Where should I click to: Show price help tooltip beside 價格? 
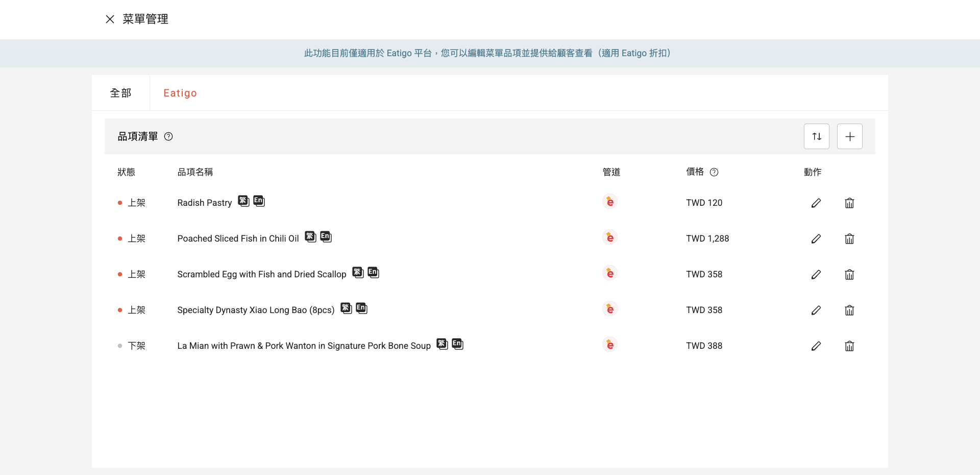coord(714,172)
